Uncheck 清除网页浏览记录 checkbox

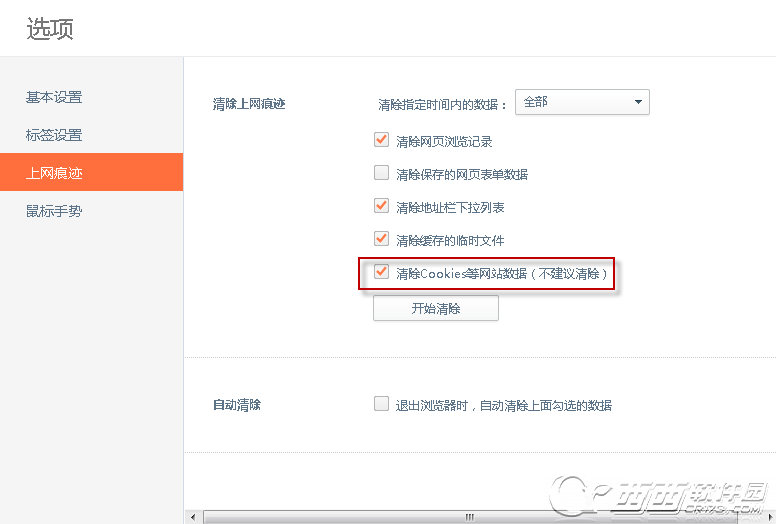(x=381, y=140)
